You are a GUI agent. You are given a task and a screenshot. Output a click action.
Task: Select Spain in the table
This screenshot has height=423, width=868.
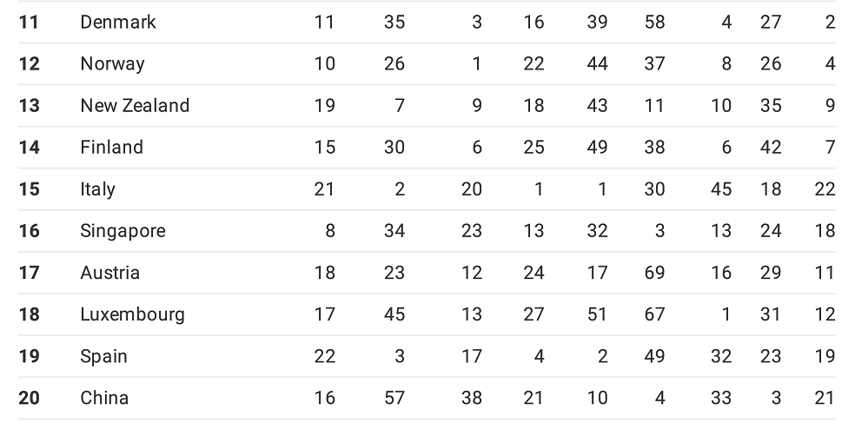(x=103, y=357)
